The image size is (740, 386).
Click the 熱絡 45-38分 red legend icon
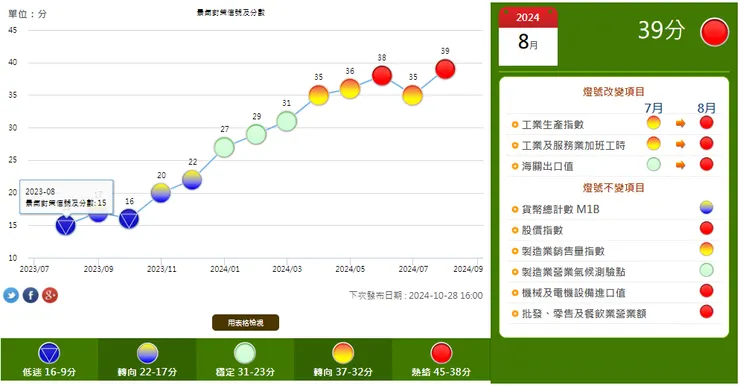pyautogui.click(x=441, y=353)
